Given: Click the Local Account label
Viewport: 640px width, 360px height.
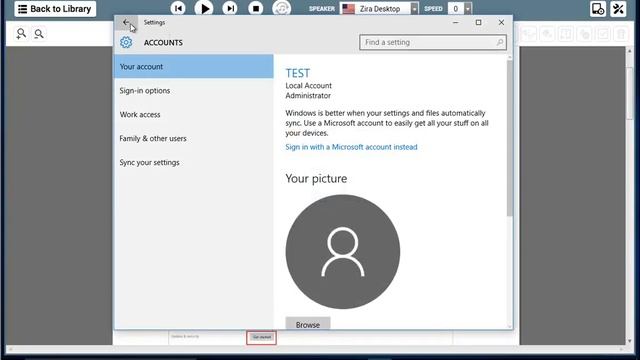Looking at the screenshot, I should tap(308, 86).
